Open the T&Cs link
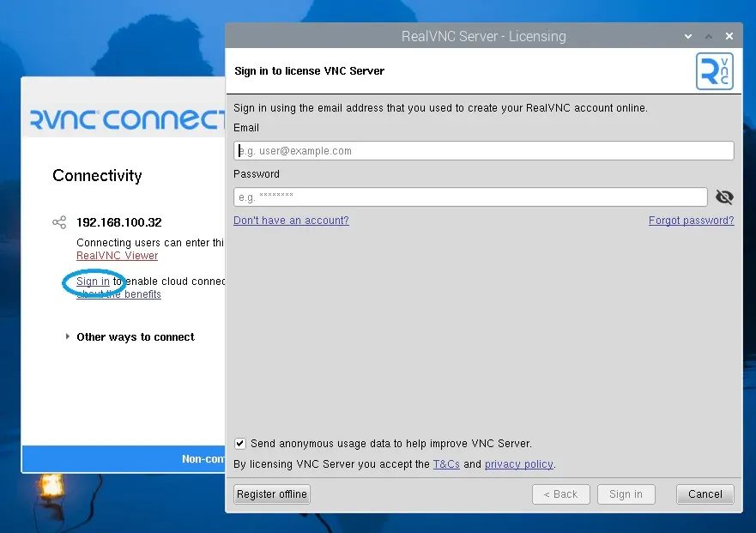756x533 pixels. (446, 464)
